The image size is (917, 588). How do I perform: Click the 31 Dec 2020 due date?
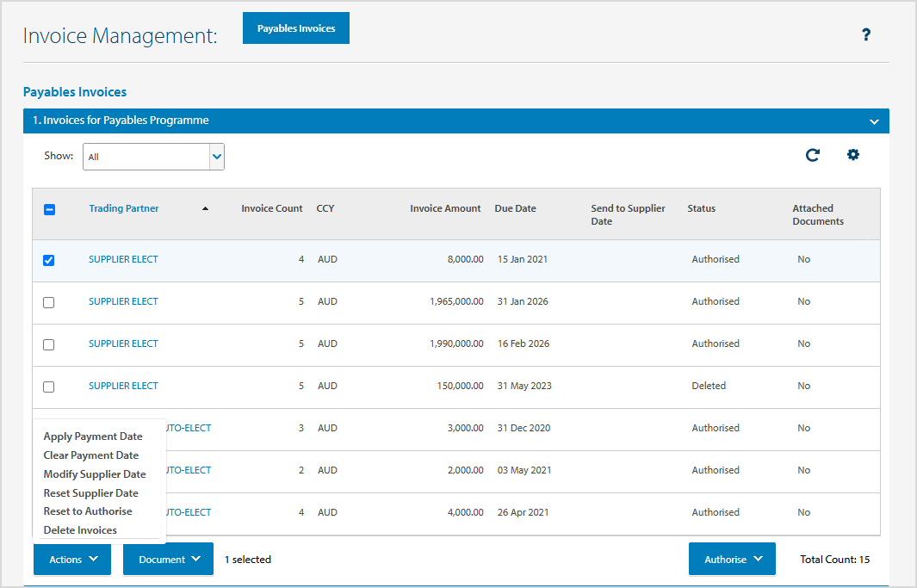pyautogui.click(x=524, y=428)
